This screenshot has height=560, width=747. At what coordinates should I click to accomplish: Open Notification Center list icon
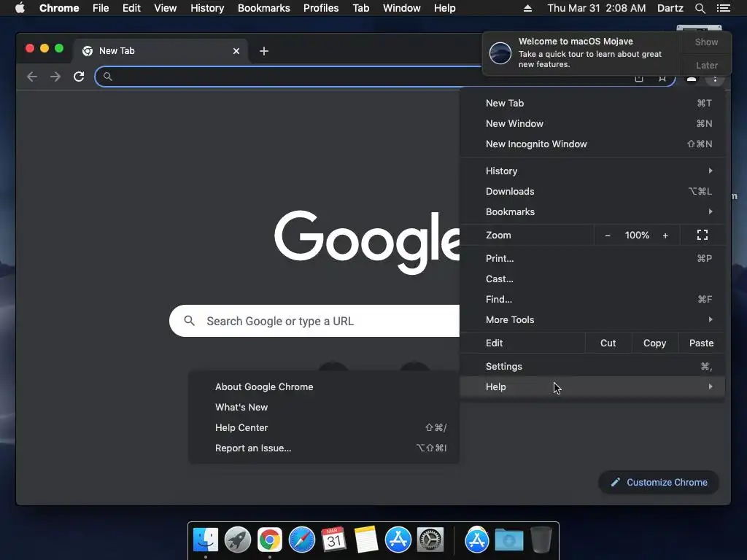point(723,8)
